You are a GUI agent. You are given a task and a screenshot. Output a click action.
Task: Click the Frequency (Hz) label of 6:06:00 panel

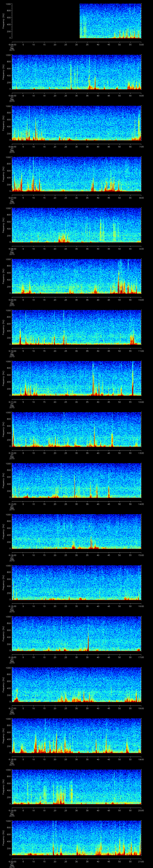4,123
